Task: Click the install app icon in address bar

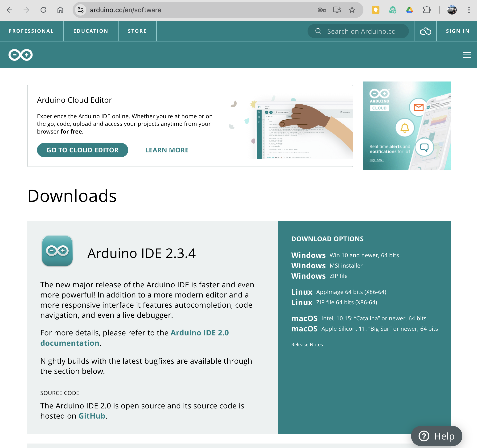Action: pos(337,10)
